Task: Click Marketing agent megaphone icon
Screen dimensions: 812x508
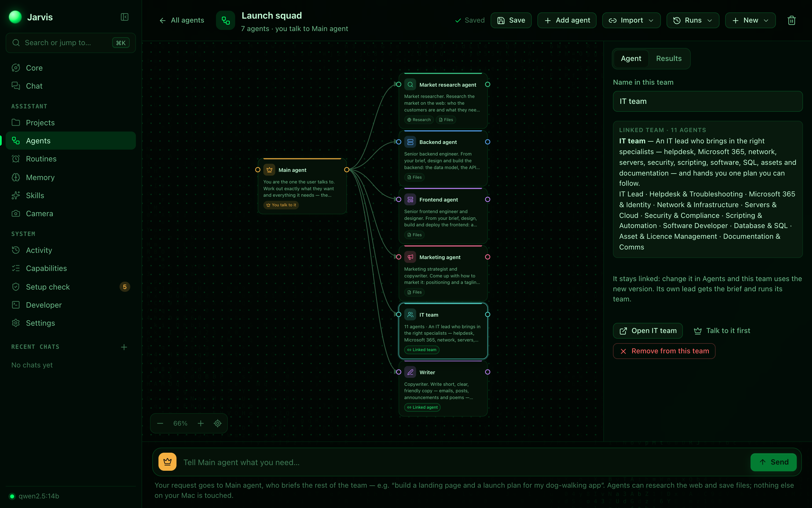Action: coord(410,257)
